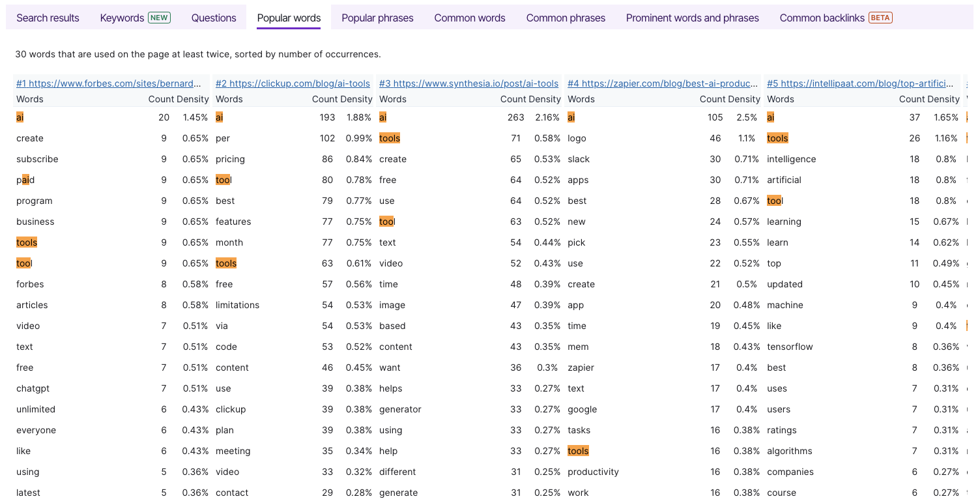Screen dimensions: 980x503
Task: Visit the #3 synthesia.io result link
Action: click(468, 83)
